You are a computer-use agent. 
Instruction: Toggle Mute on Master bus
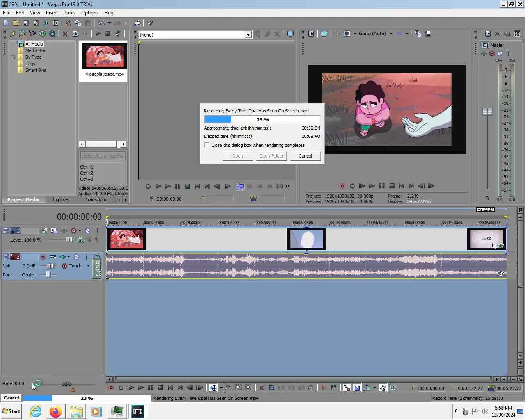click(x=500, y=53)
